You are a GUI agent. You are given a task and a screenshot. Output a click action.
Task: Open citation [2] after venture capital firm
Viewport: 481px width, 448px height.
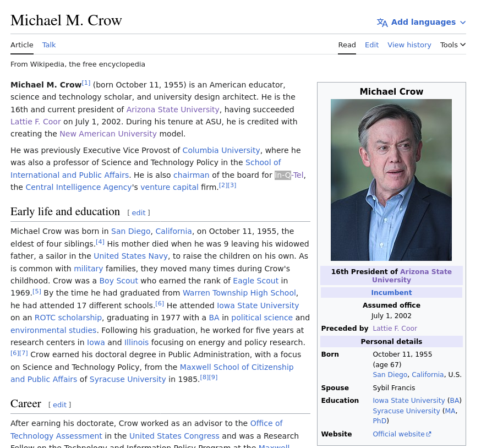[x=223, y=185]
